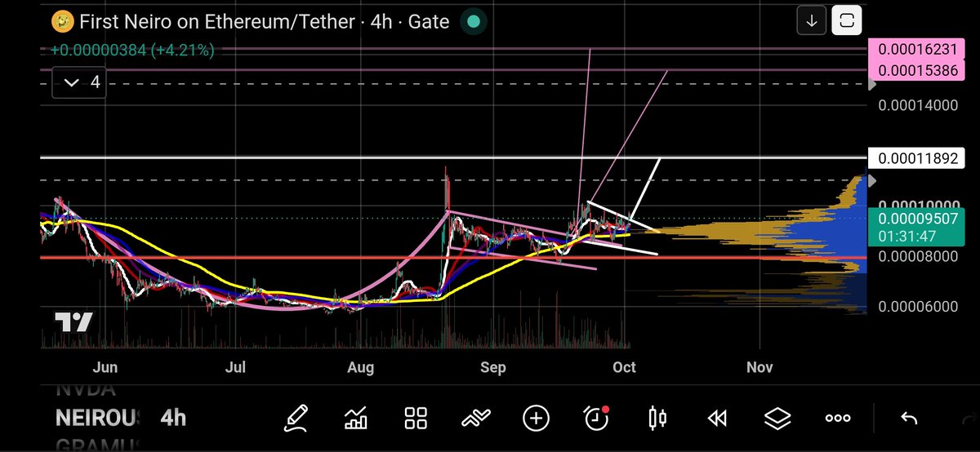Select the 0.00015386 price label
The height and width of the screenshot is (452, 980).
(917, 70)
